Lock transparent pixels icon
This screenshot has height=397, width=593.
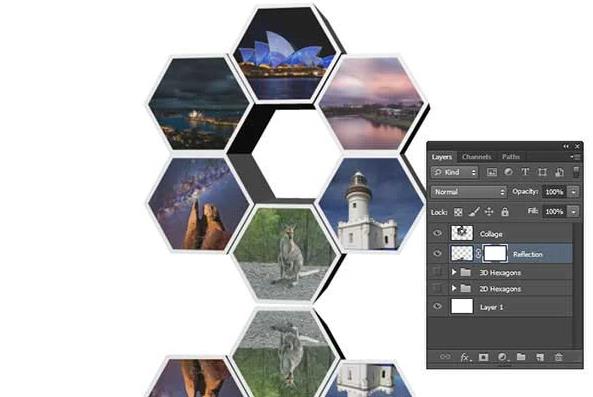coord(458,212)
